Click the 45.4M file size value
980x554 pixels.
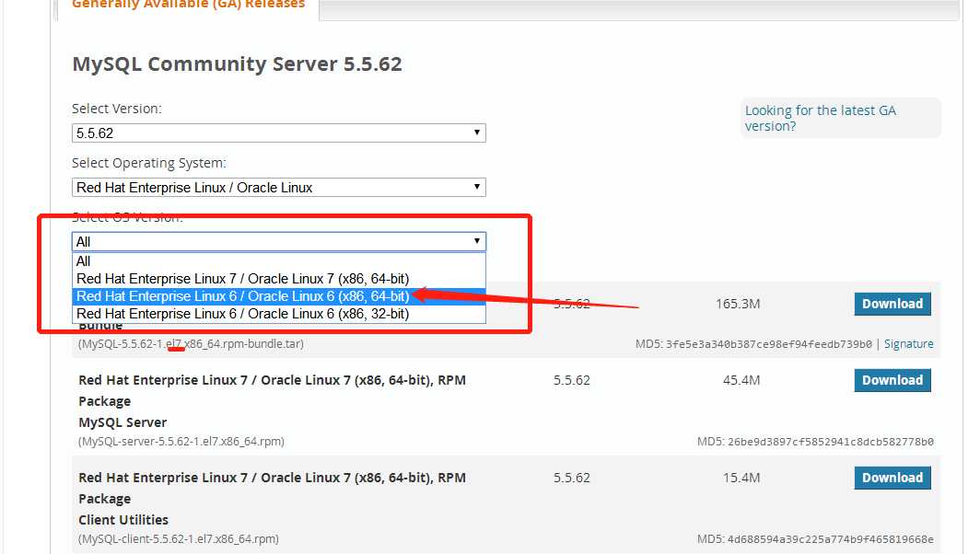click(741, 380)
